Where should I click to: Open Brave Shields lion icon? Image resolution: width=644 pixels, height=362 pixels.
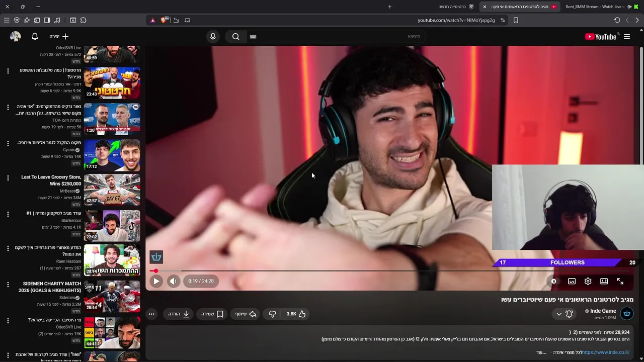point(164,20)
